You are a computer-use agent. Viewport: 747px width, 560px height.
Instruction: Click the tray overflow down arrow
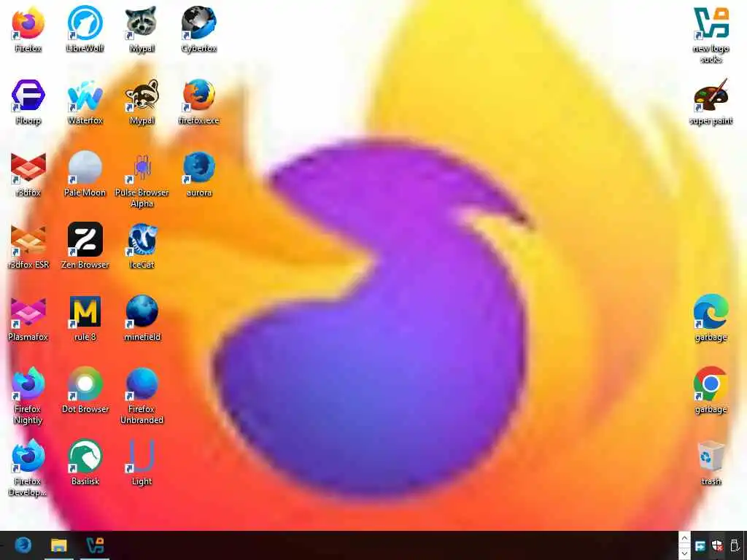[684, 553]
